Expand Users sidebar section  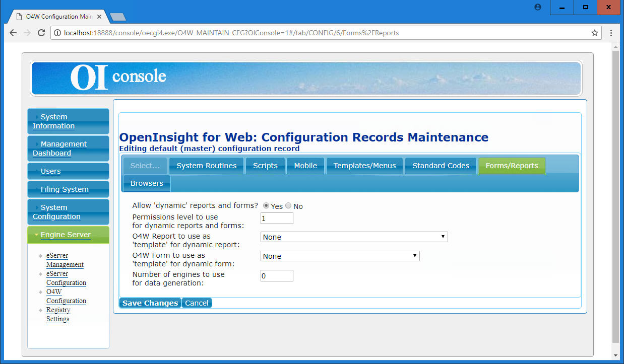(x=68, y=171)
